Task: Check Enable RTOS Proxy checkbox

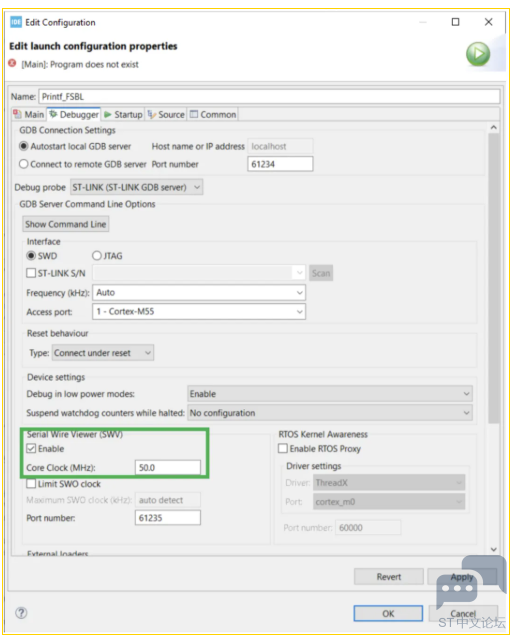Action: pos(283,448)
